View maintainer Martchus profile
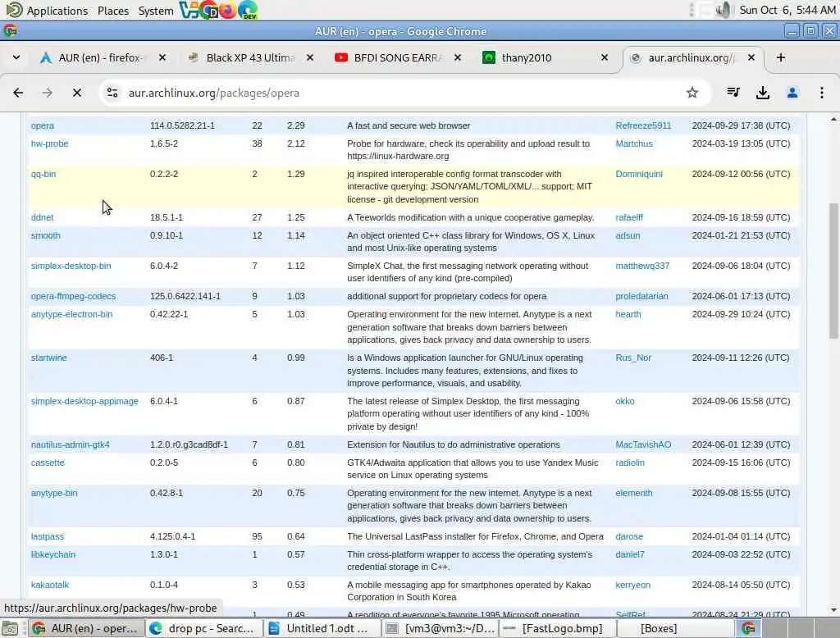Viewport: 840px width, 638px height. point(634,144)
